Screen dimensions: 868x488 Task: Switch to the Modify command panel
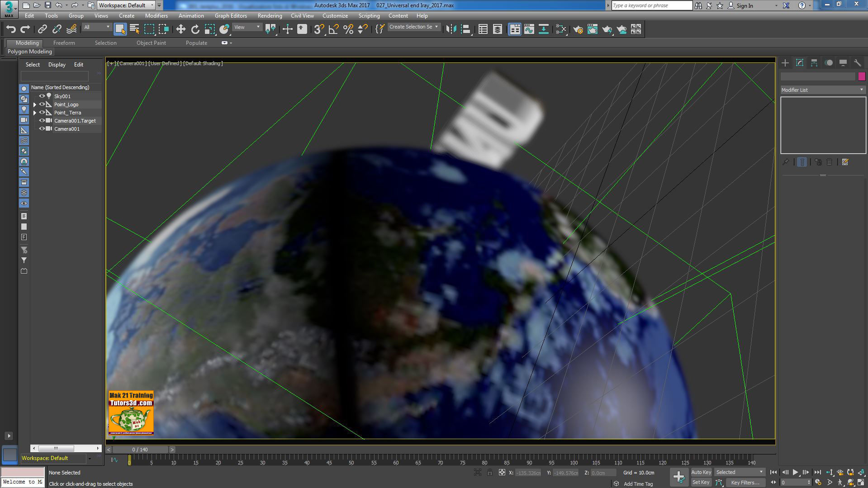click(x=800, y=63)
